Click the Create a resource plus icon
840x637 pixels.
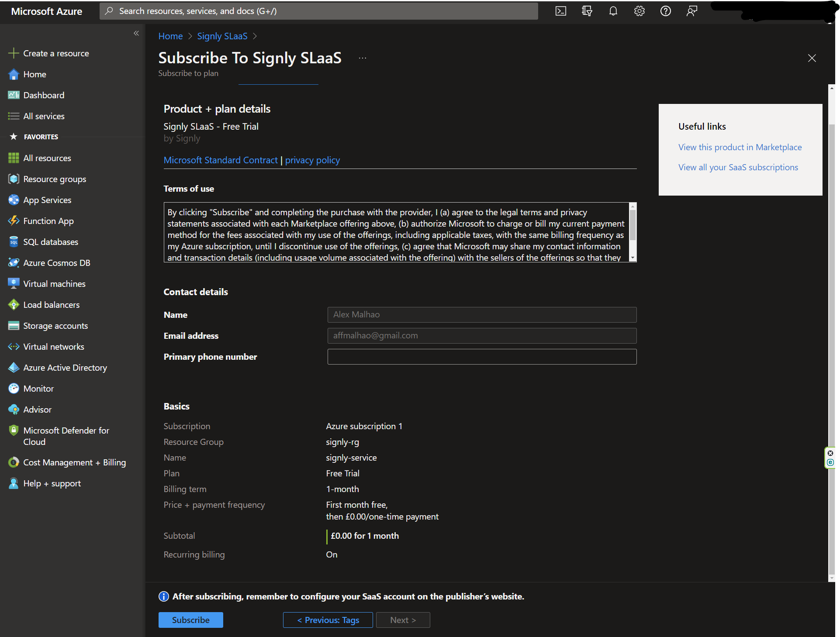pos(14,53)
